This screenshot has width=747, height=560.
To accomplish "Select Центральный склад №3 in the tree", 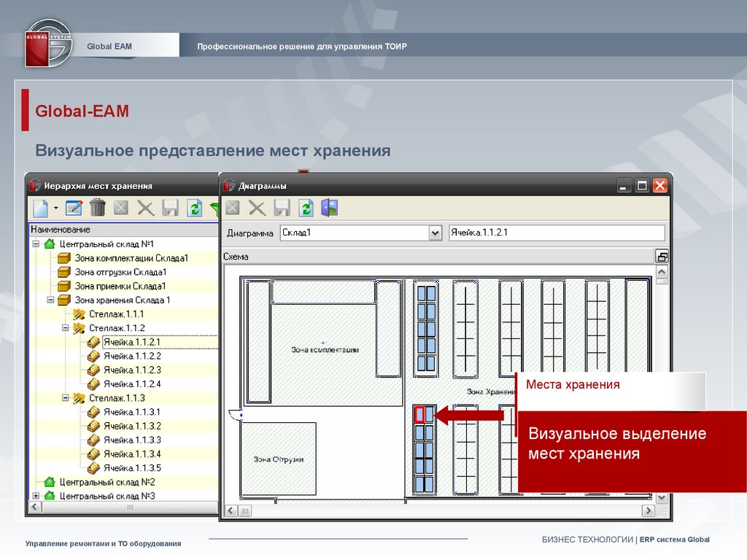I will (107, 496).
